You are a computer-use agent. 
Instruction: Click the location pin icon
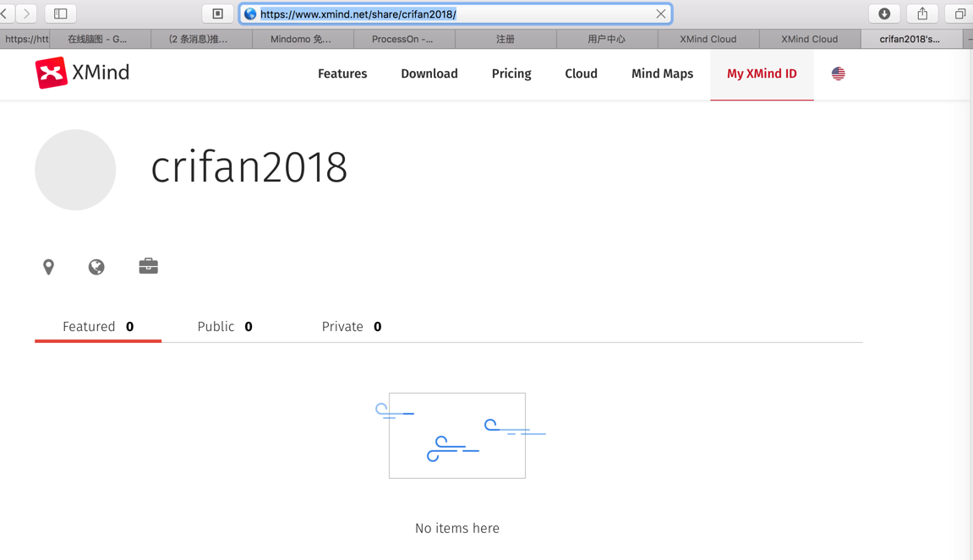(48, 267)
